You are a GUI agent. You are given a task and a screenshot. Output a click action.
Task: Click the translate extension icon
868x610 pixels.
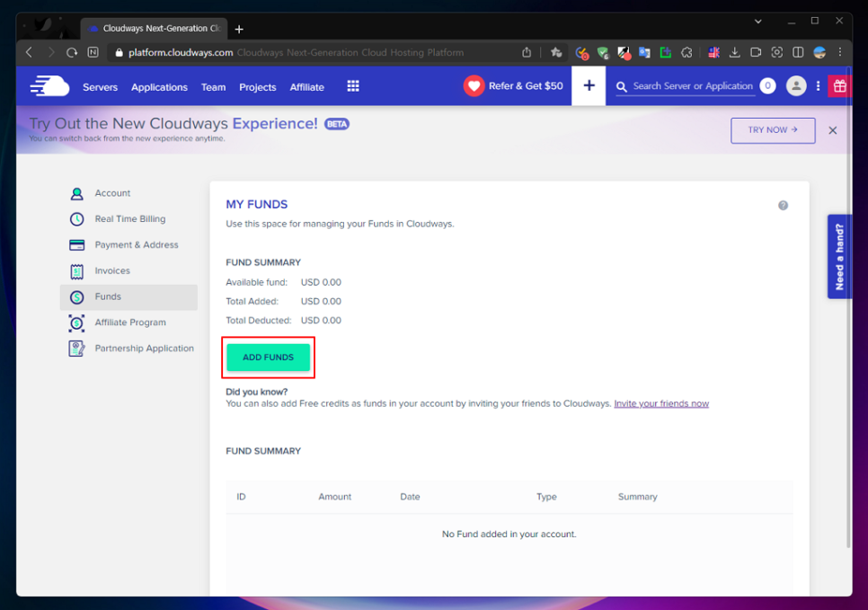pos(644,53)
